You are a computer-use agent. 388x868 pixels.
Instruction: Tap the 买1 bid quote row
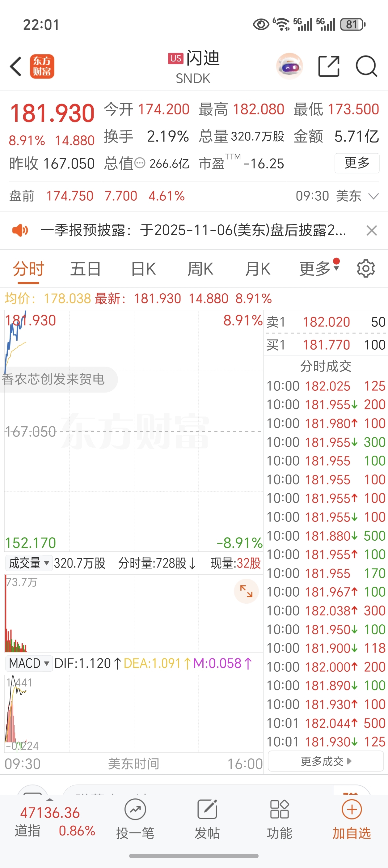pos(326,345)
